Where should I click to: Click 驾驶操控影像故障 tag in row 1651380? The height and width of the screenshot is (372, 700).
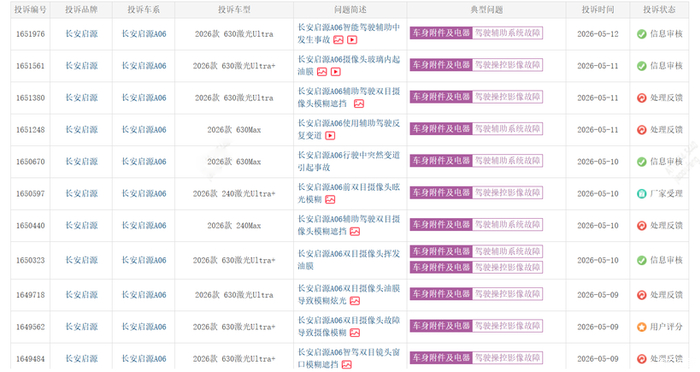point(508,97)
